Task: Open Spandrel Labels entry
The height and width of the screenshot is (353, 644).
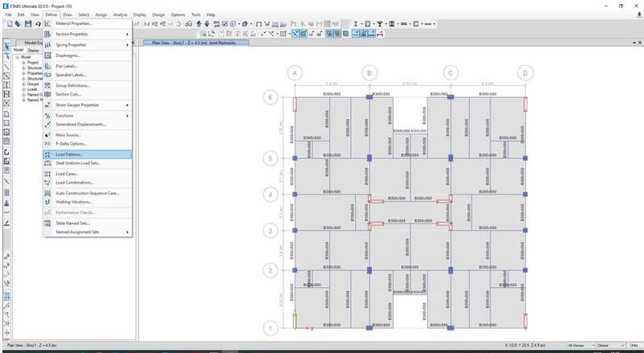Action: [88, 75]
